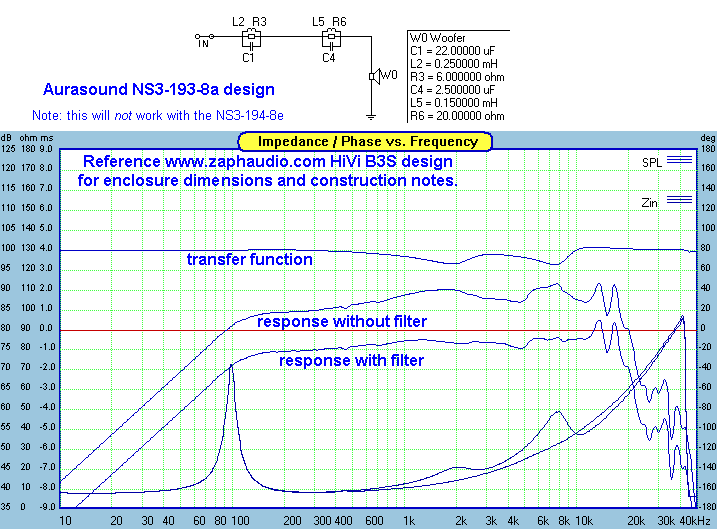Select the 'L2 = 0.250000 mH' value
Viewport: 717px width, 529px height.
[454, 64]
